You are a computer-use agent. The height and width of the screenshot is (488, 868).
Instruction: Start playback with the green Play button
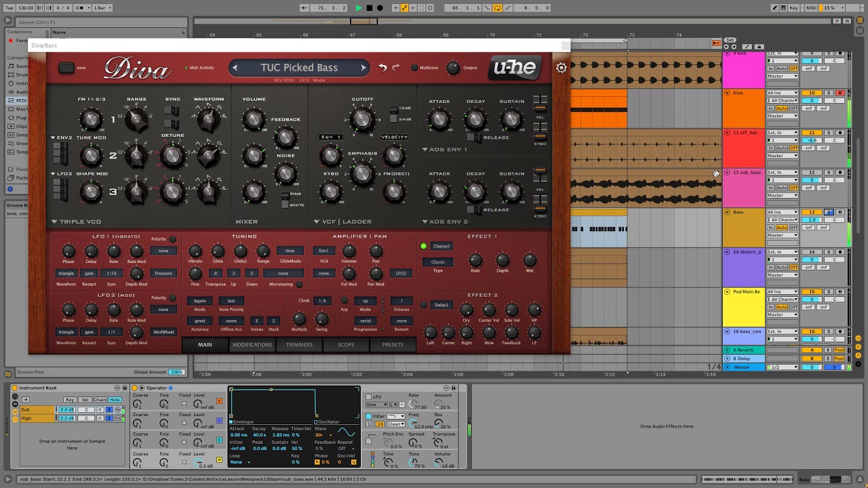pyautogui.click(x=359, y=8)
